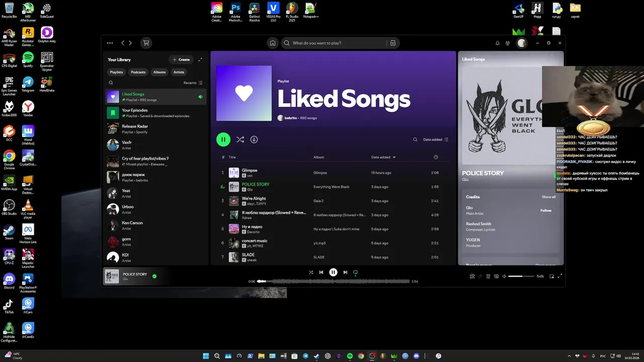Click Show all in the Credits section
Image resolution: width=644 pixels, height=362 pixels.
click(548, 197)
